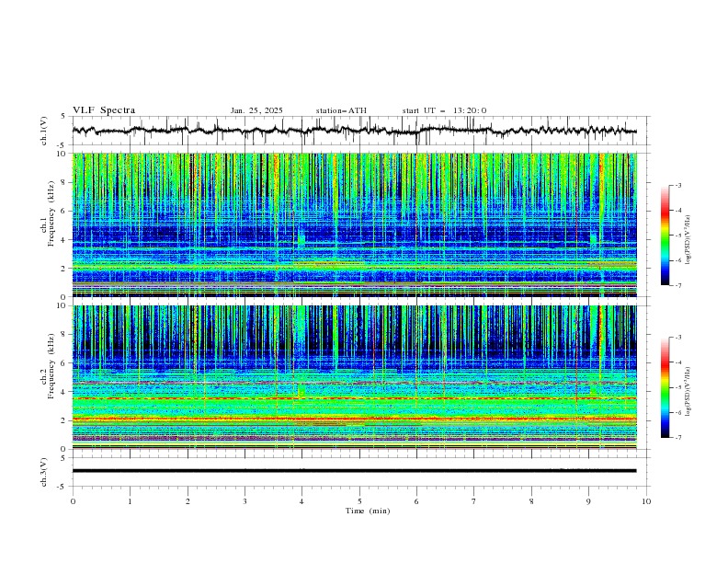Screen dimensions: 728x563
Task: Click time axis tick label "2"
Action: pyautogui.click(x=188, y=501)
